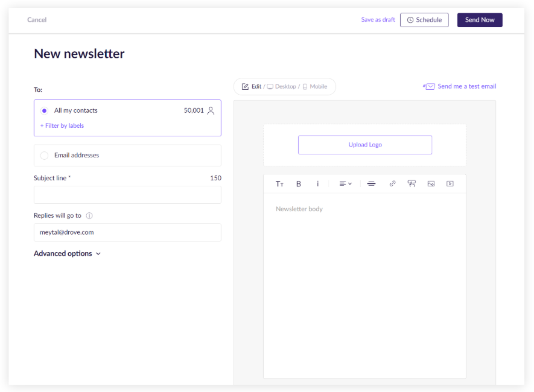Select the Email addresses radio button

click(x=44, y=156)
